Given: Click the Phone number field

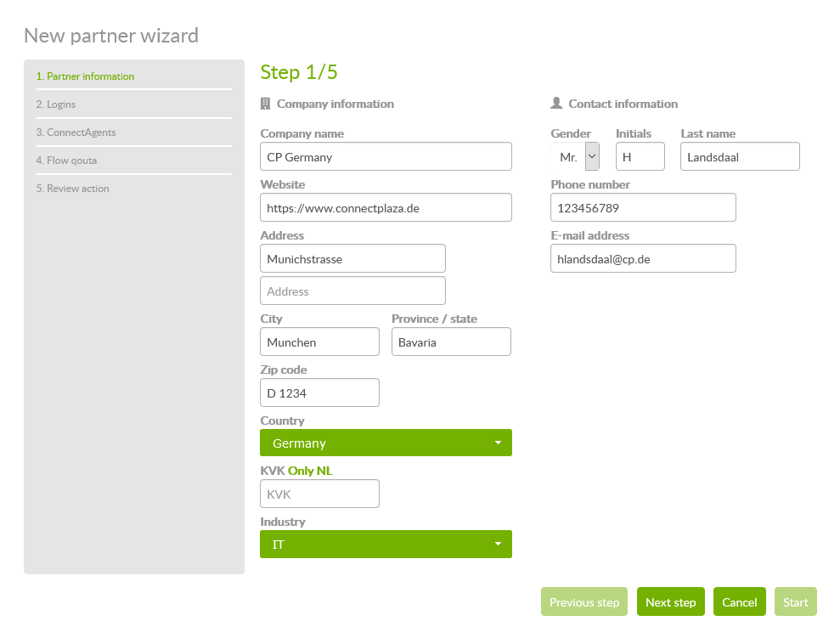Looking at the screenshot, I should point(643,207).
